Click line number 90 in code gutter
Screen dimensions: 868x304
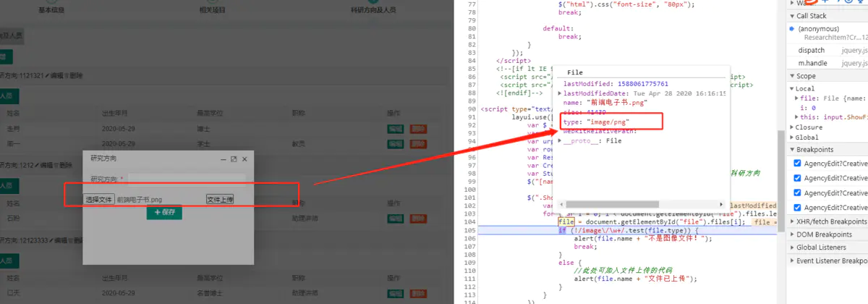pyautogui.click(x=472, y=109)
